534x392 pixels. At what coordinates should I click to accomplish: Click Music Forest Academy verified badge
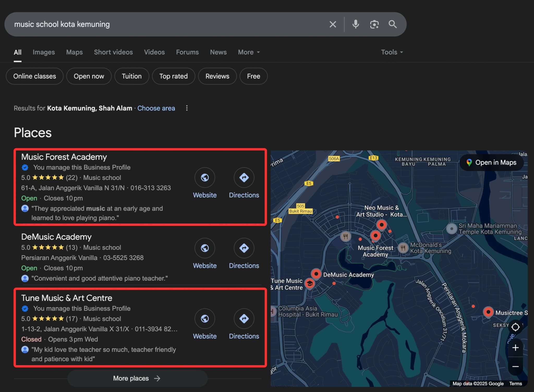click(x=25, y=167)
